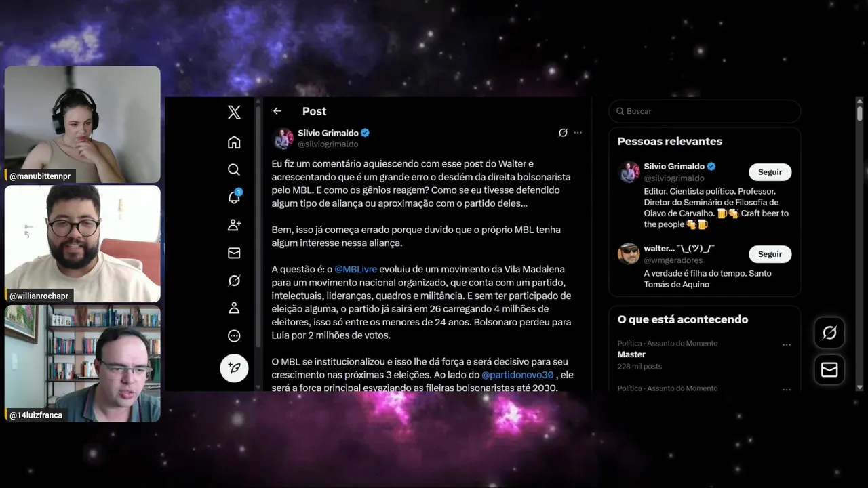Screen dimensions: 868x488
Task: Open options for the second Política trend
Action: (x=787, y=390)
